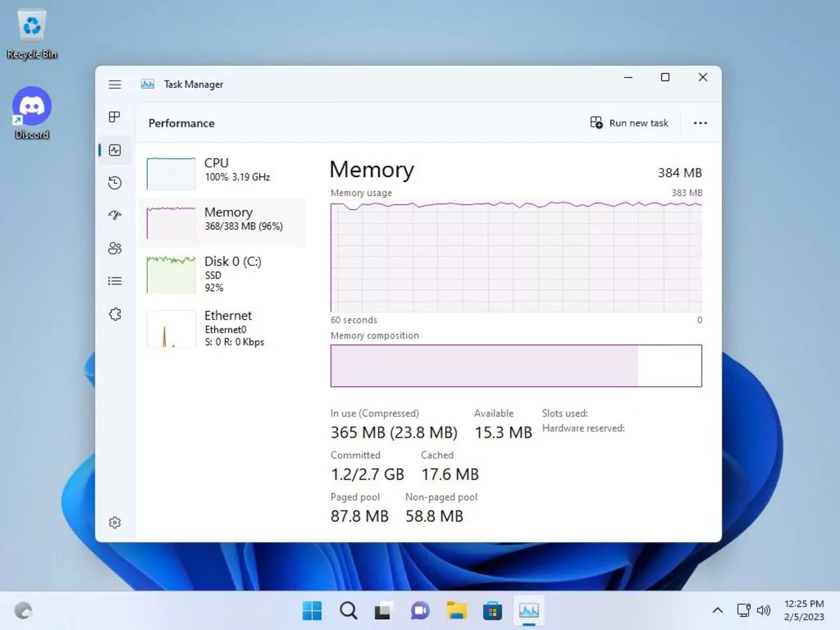Show hidden icons in the system tray
840x630 pixels.
[717, 609]
